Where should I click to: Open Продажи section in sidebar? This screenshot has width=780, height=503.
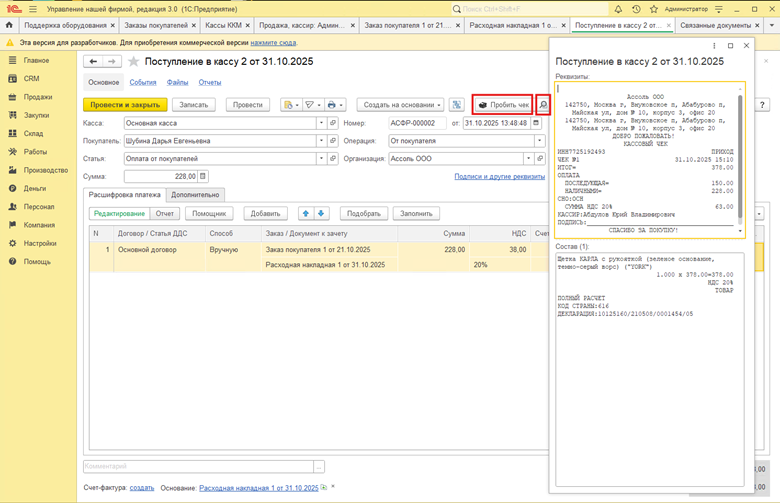[x=38, y=97]
